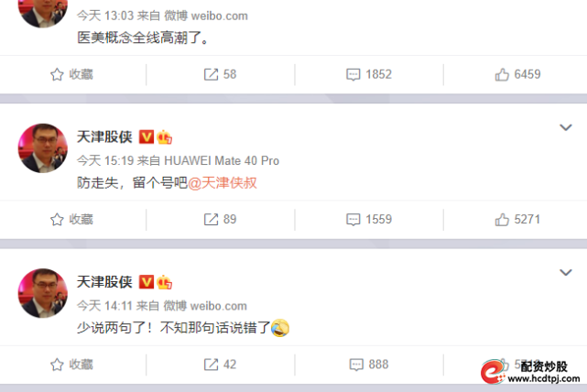This screenshot has height=392, width=587.
Task: Favorite the 14:11 post via star icon
Action: (71, 365)
